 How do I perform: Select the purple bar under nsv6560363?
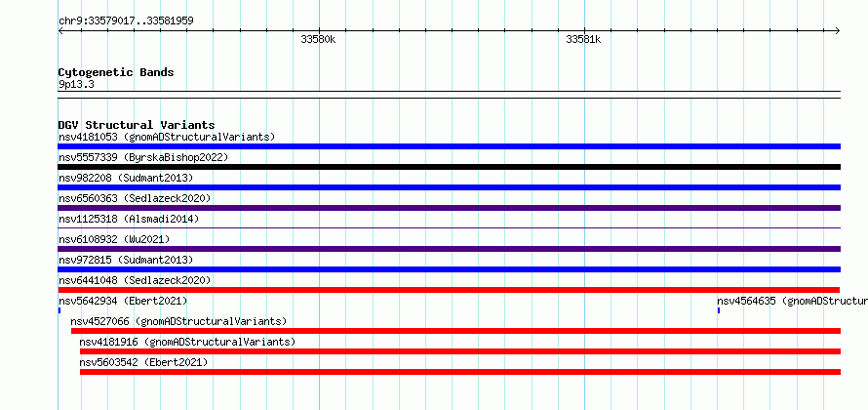[x=449, y=208]
